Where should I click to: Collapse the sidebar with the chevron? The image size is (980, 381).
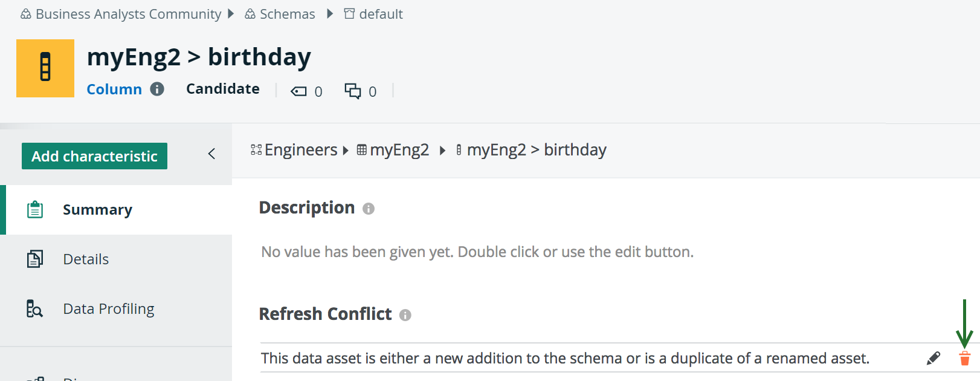[211, 154]
